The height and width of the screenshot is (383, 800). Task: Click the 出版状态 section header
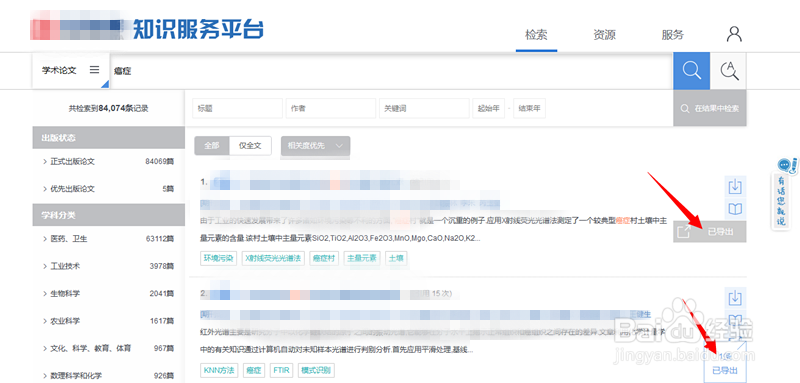(x=109, y=138)
